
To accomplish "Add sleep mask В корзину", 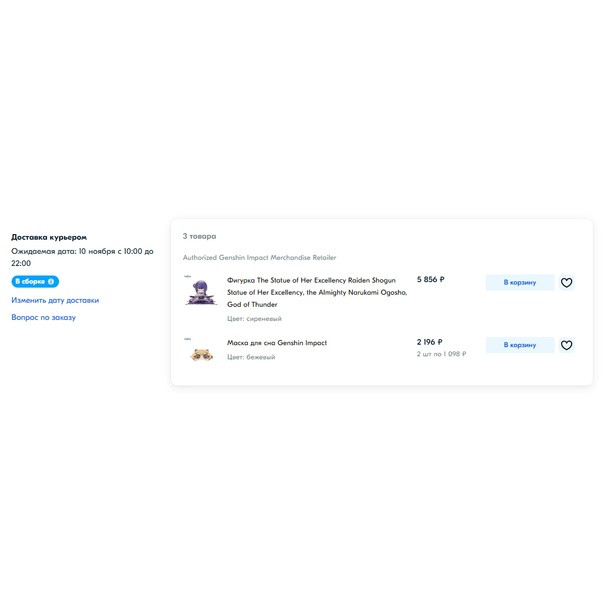I will tap(520, 345).
